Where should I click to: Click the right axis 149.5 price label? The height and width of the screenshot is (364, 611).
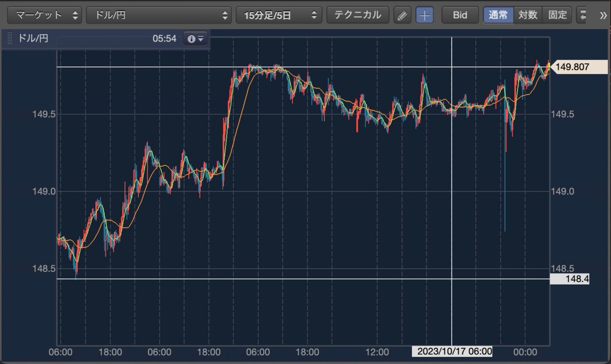point(563,115)
